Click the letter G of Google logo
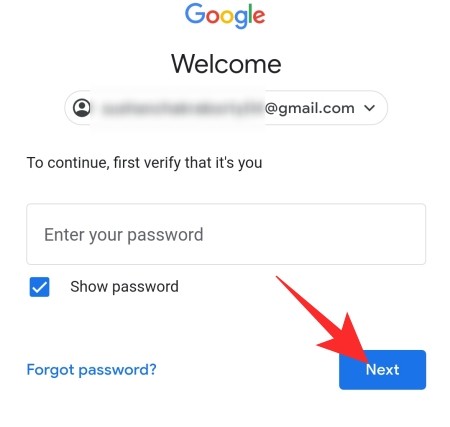The width and height of the screenshot is (450, 427). pyautogui.click(x=195, y=14)
